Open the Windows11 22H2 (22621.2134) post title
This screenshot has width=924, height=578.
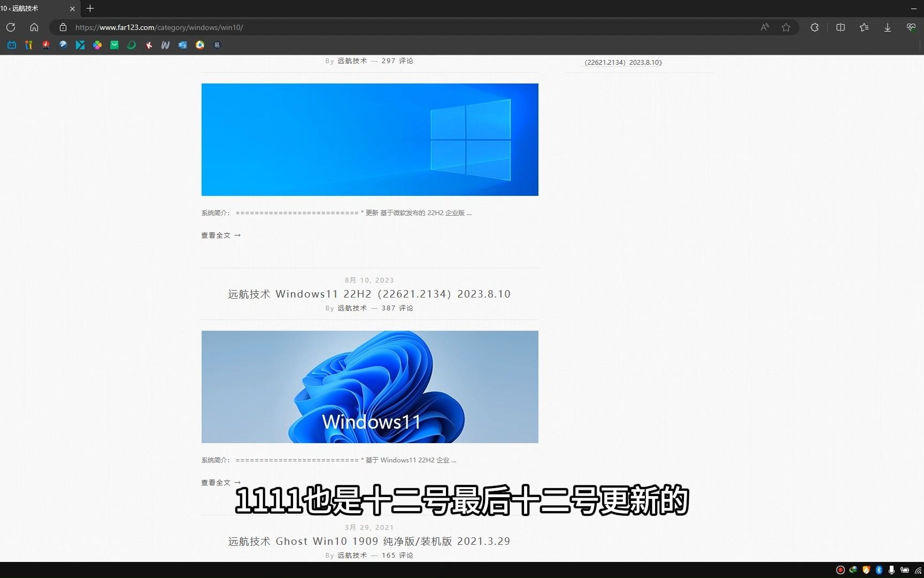coord(369,294)
